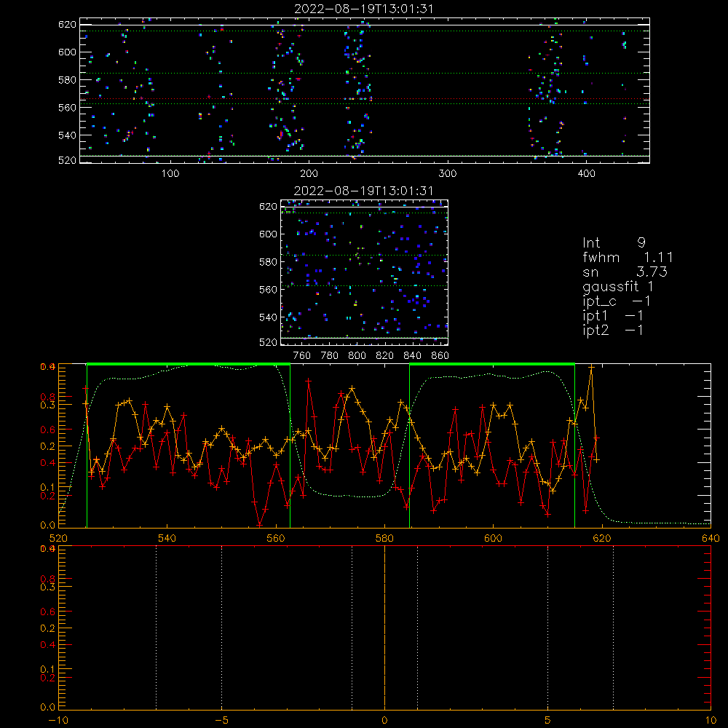Click the 'gaussfit 1' label
The width and height of the screenshot is (728, 728).
tap(618, 286)
